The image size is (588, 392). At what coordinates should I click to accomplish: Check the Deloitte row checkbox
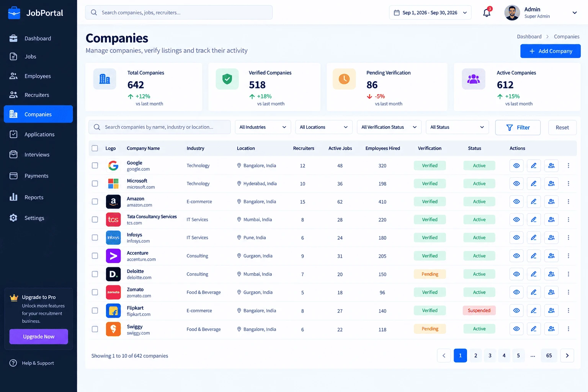95,274
